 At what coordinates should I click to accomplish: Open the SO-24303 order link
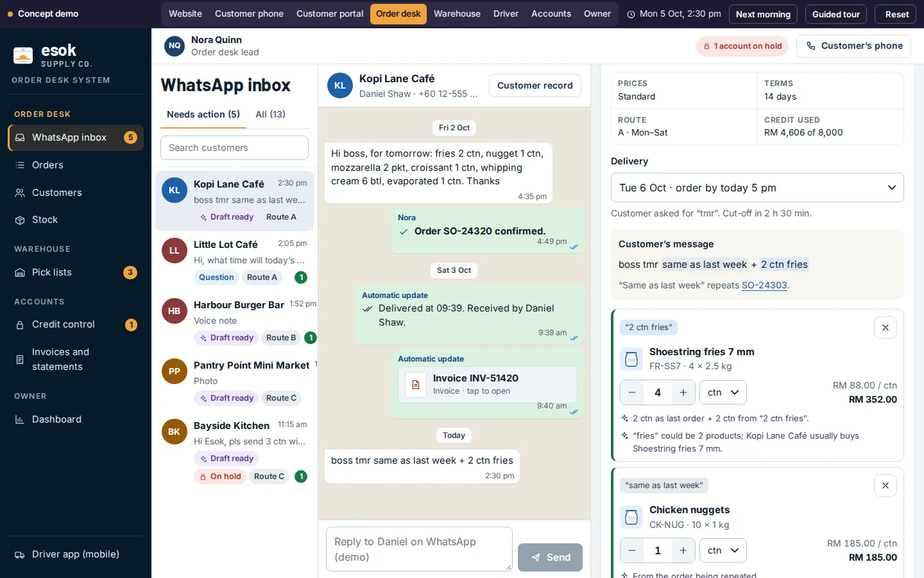pos(764,285)
